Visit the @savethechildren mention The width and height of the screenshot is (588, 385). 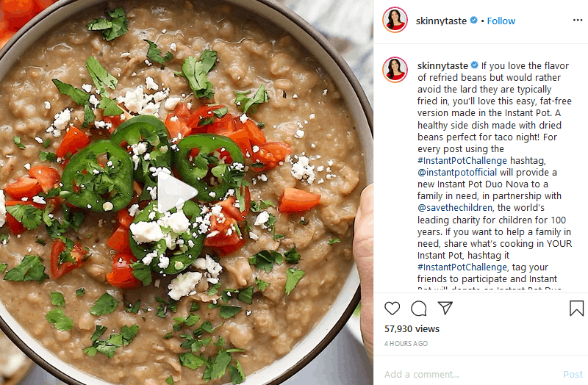[455, 208]
